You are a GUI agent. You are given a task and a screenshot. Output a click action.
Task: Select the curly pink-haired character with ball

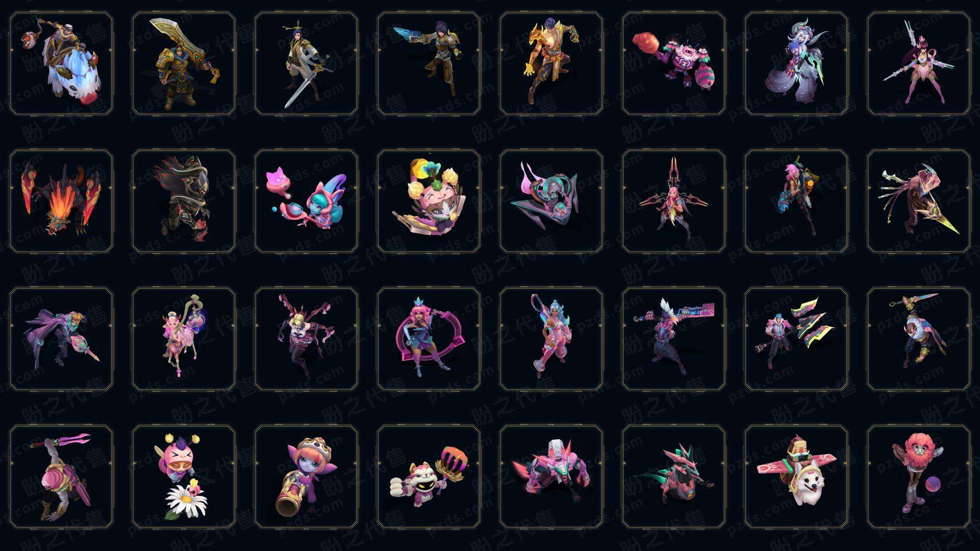click(x=919, y=477)
